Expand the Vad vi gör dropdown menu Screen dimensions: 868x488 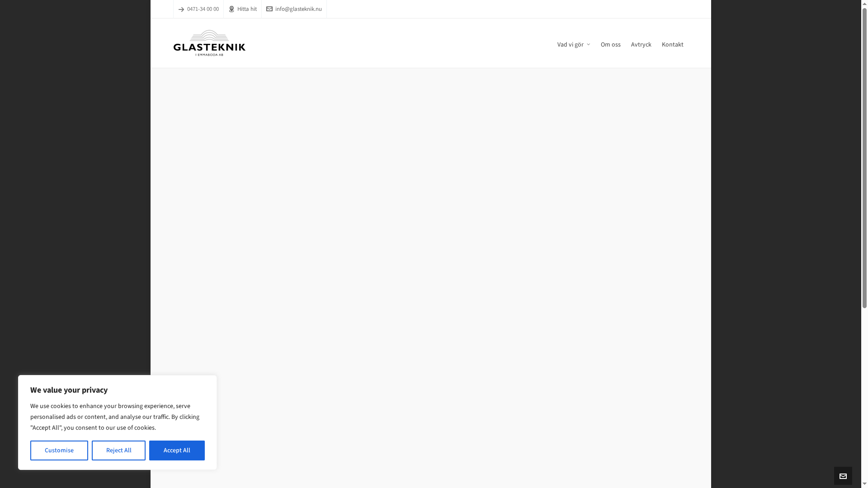[571, 44]
